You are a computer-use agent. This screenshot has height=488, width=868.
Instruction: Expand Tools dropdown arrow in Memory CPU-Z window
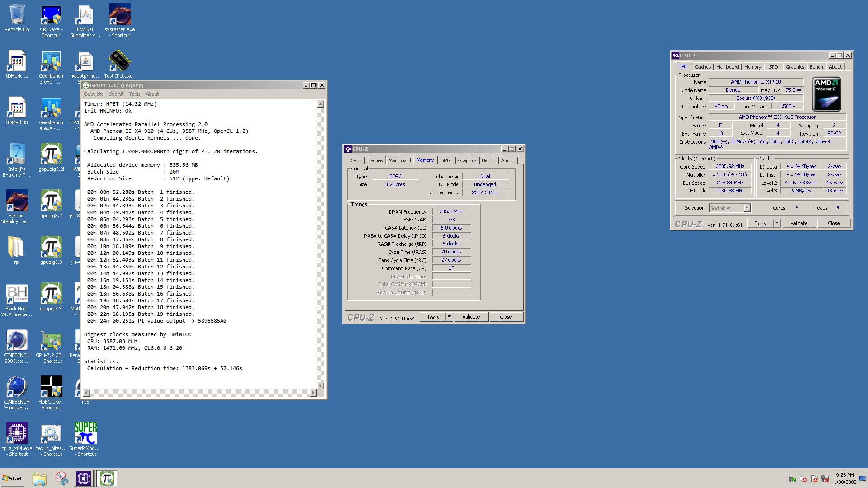[449, 317]
